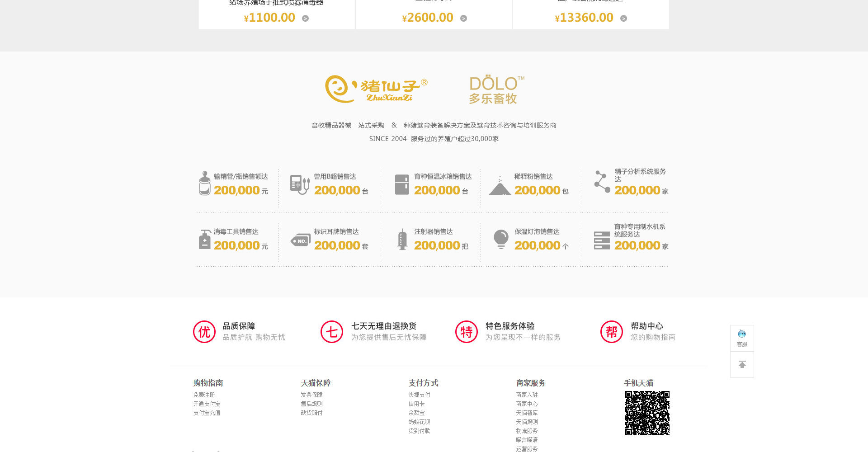Open the 开通支付宝 link

point(207,404)
